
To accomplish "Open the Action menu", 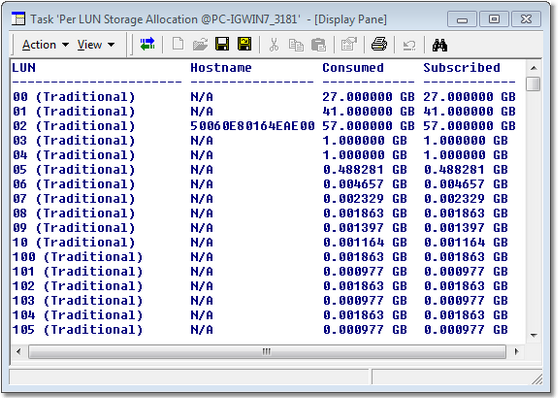I will coord(45,45).
